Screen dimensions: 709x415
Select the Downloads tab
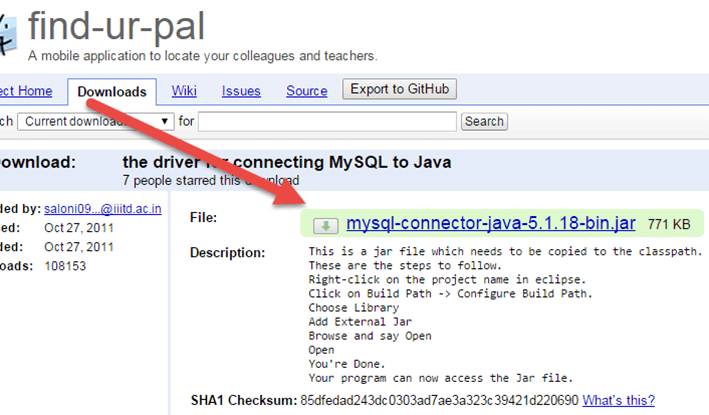click(x=112, y=92)
